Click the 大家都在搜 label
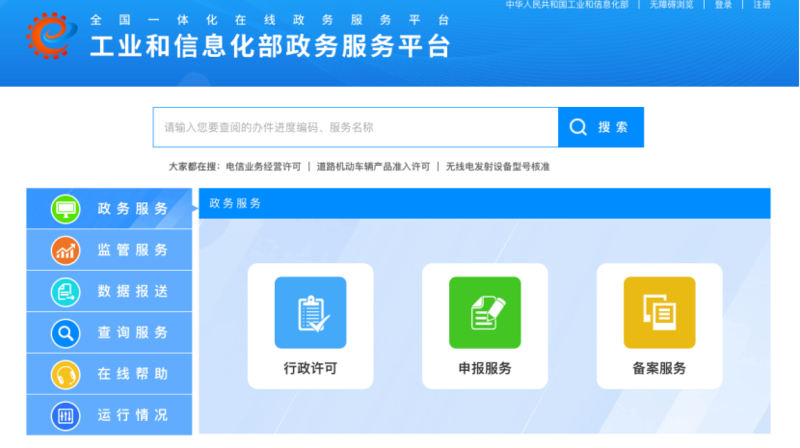The image size is (800, 448). coord(194,167)
